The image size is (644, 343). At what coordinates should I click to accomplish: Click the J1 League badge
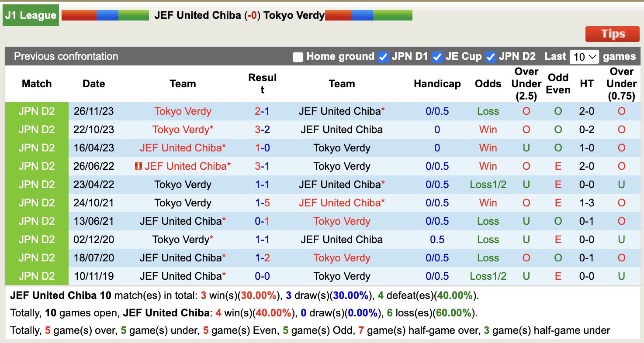(x=30, y=15)
